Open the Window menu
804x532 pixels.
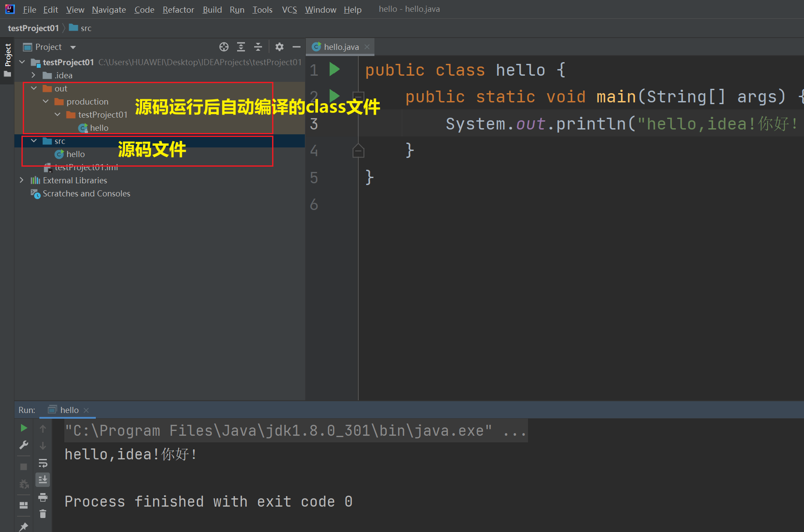tap(321, 10)
